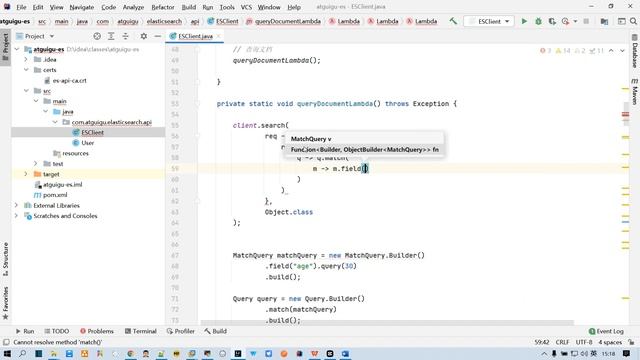The image size is (640, 360).
Task: Open the Project Structure toolbar icon
Action: click(x=604, y=21)
